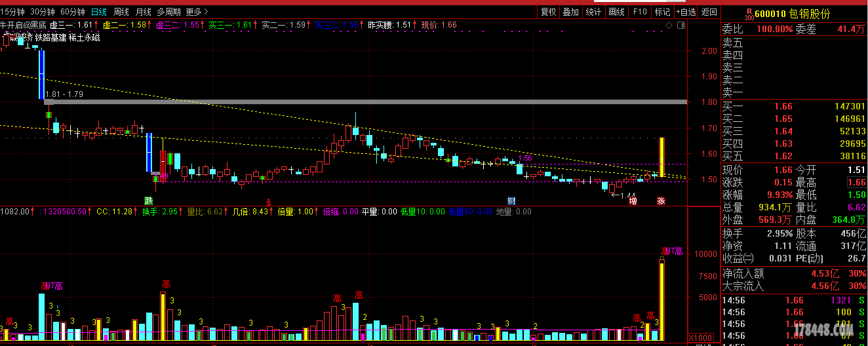Click the latest yellow limit-up candlestick
Screen dimensions: 868x346
coord(662,157)
